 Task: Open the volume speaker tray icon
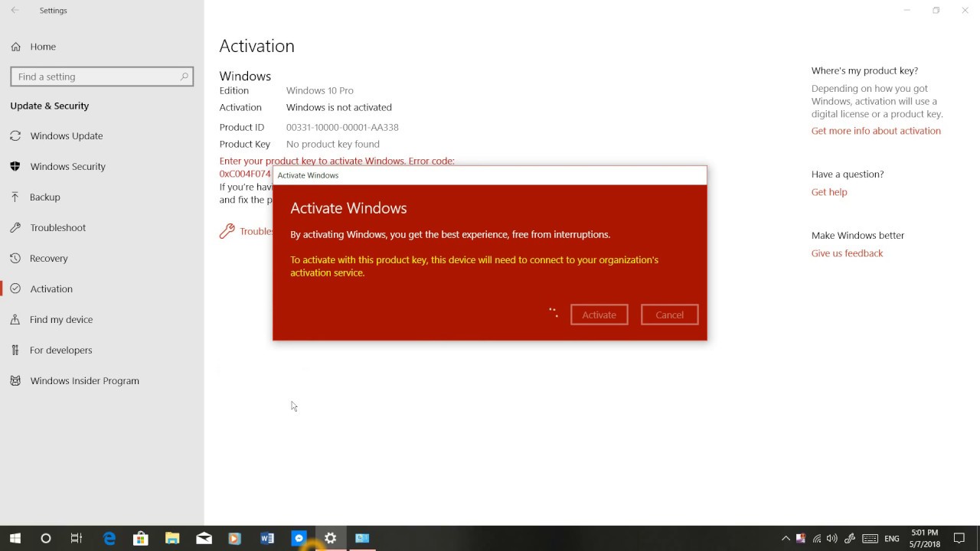(832, 539)
